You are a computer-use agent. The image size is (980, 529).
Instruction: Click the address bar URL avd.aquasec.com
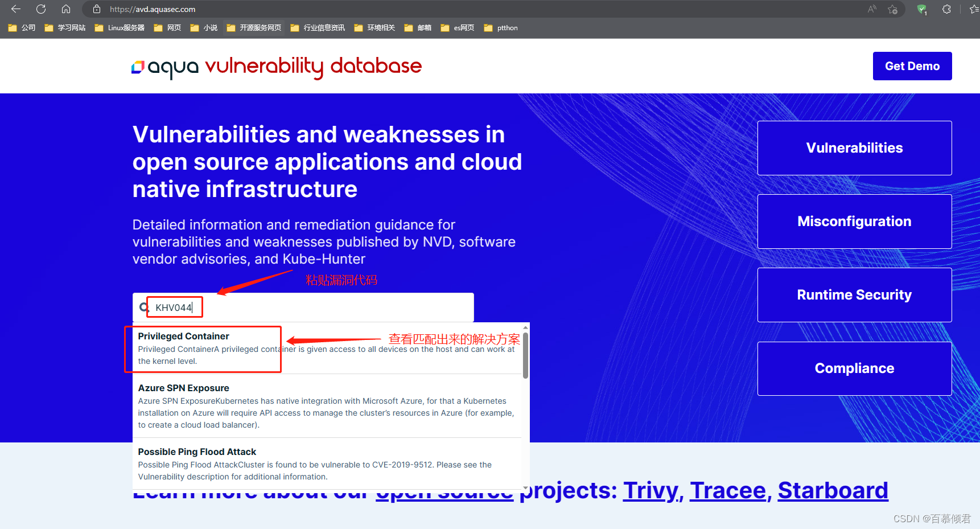tap(153, 9)
